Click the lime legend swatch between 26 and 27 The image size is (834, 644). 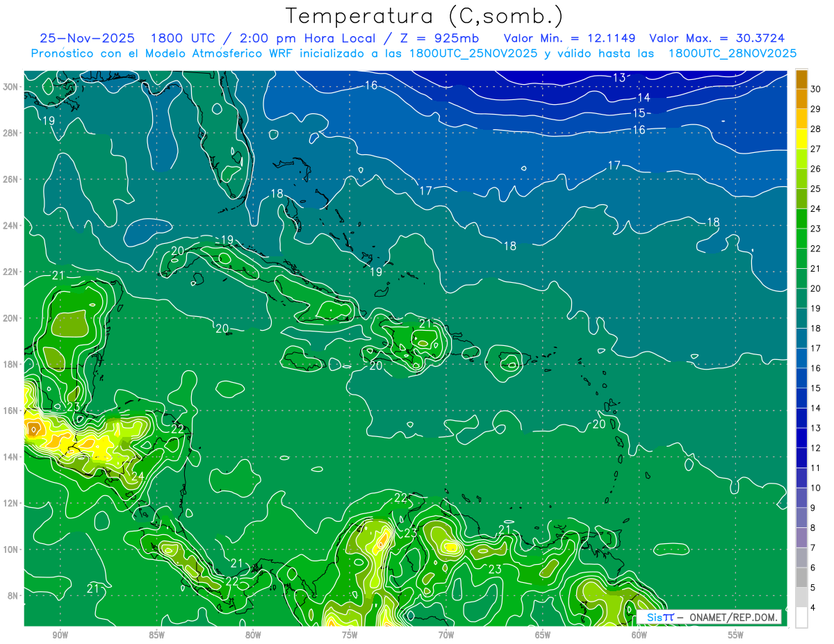pos(801,159)
